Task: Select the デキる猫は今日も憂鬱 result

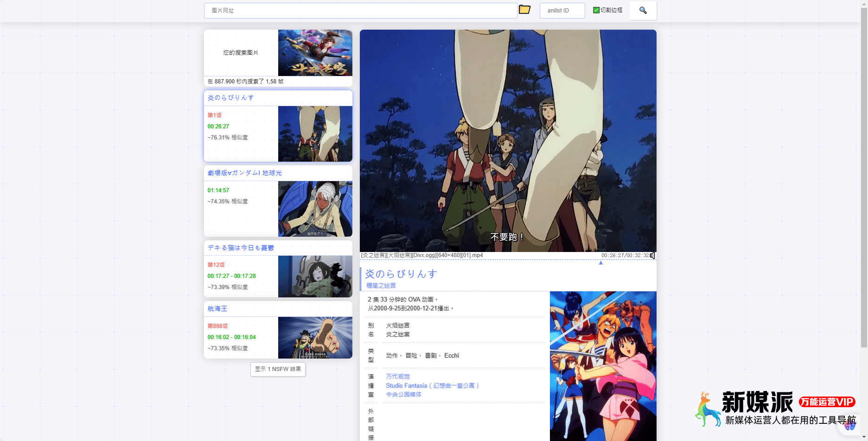Action: pyautogui.click(x=241, y=248)
